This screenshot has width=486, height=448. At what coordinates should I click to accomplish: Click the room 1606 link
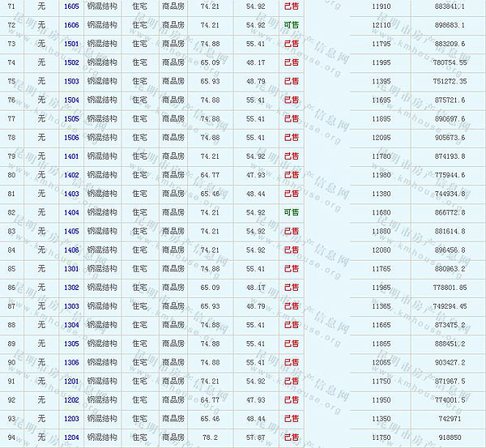[x=71, y=25]
